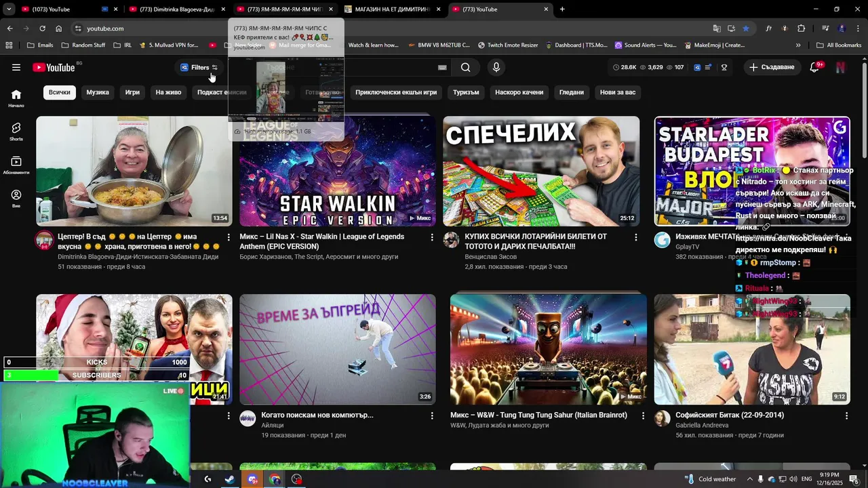Open Chrome home page button
The height and width of the screenshot is (488, 868).
coord(59,28)
